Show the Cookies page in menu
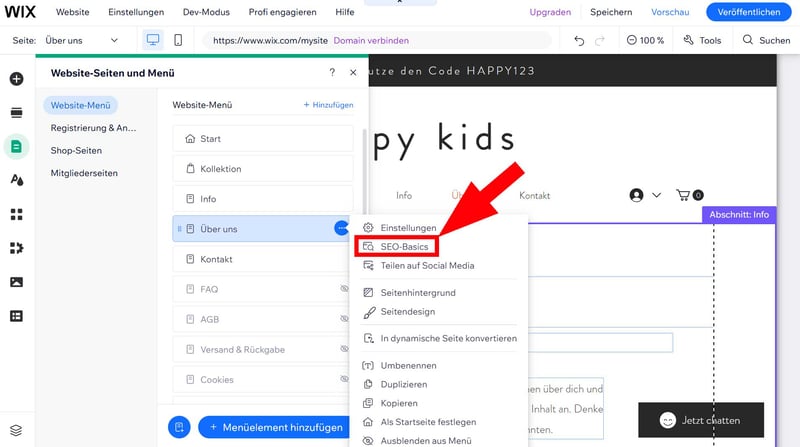Viewport: 800px width, 447px height. (x=344, y=379)
